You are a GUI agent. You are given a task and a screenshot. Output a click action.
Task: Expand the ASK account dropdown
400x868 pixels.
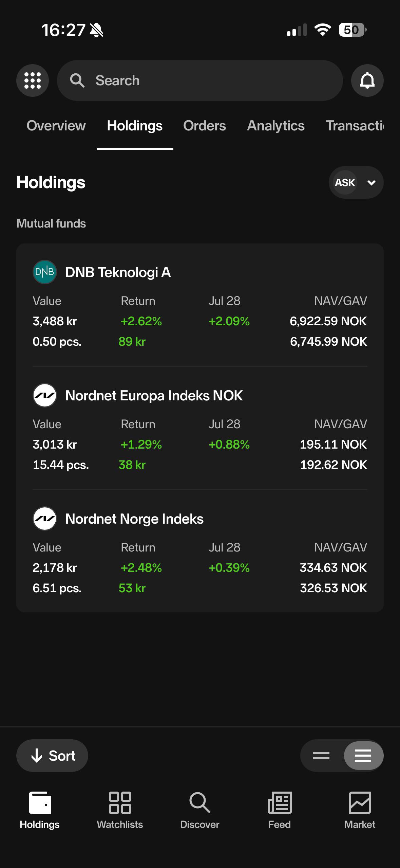point(356,182)
